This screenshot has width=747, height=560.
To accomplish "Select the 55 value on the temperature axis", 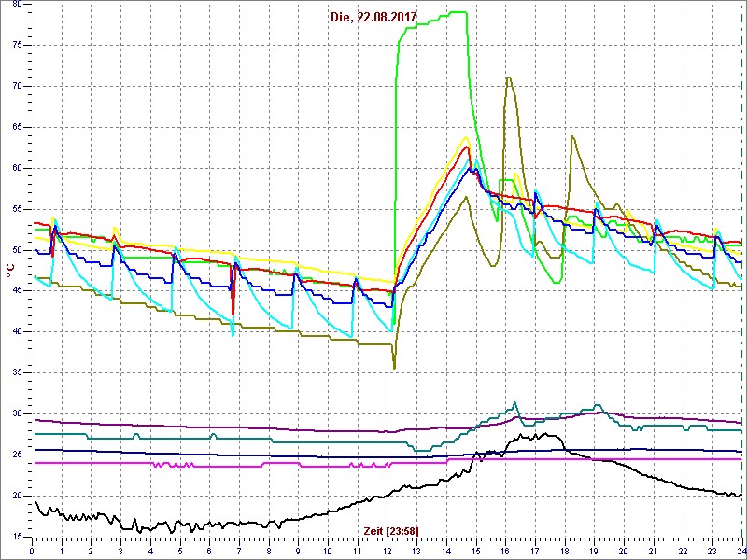I will point(17,209).
